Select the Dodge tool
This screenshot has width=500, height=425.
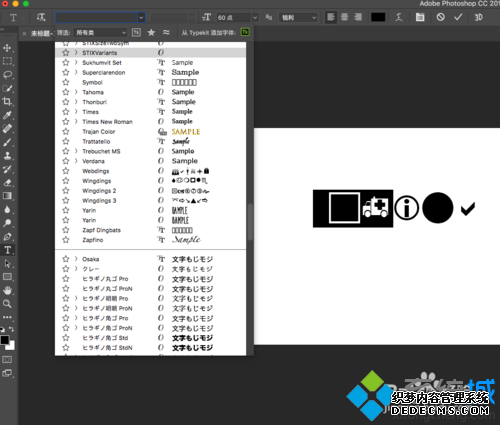pyautogui.click(x=7, y=223)
